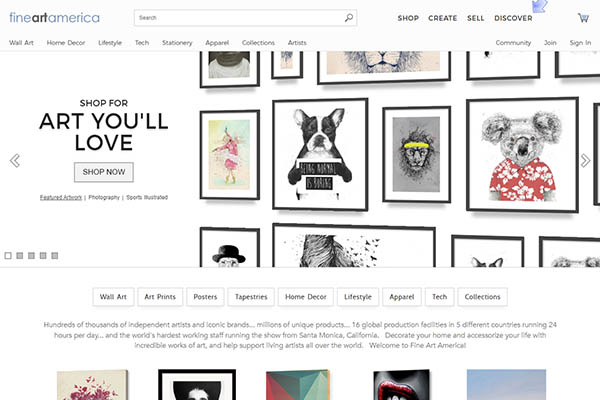This screenshot has width=600, height=400.
Task: Open the SELL top menu
Action: [x=475, y=18]
